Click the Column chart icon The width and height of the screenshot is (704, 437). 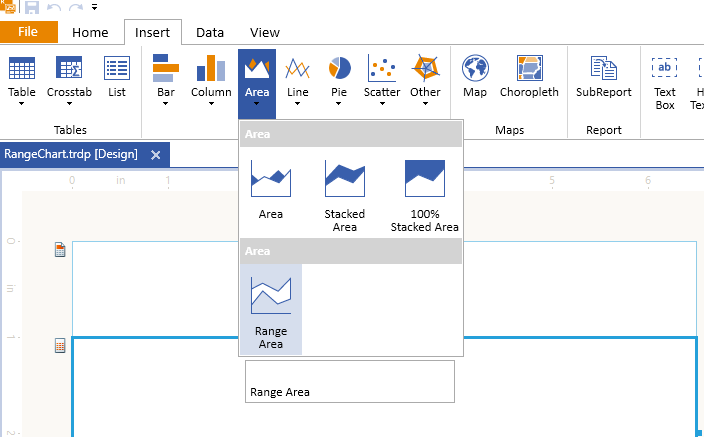[x=211, y=68]
